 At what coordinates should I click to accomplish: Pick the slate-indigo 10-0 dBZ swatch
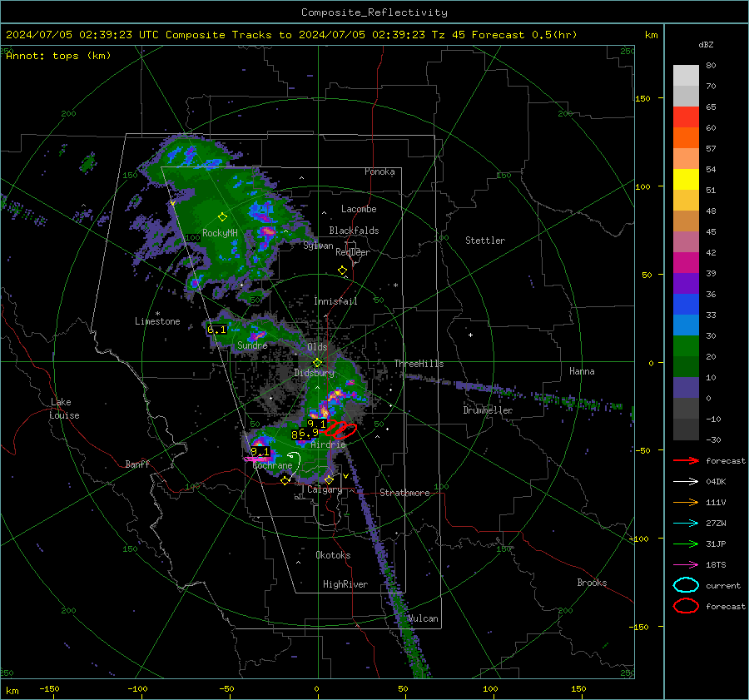(x=686, y=388)
